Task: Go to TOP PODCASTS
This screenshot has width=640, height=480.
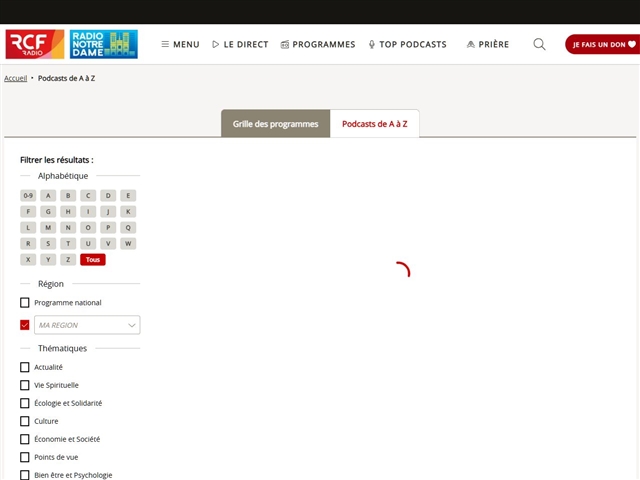Action: point(407,44)
